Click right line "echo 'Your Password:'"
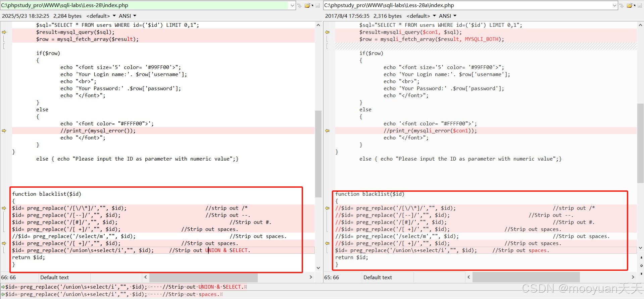The width and height of the screenshot is (644, 299). point(444,88)
